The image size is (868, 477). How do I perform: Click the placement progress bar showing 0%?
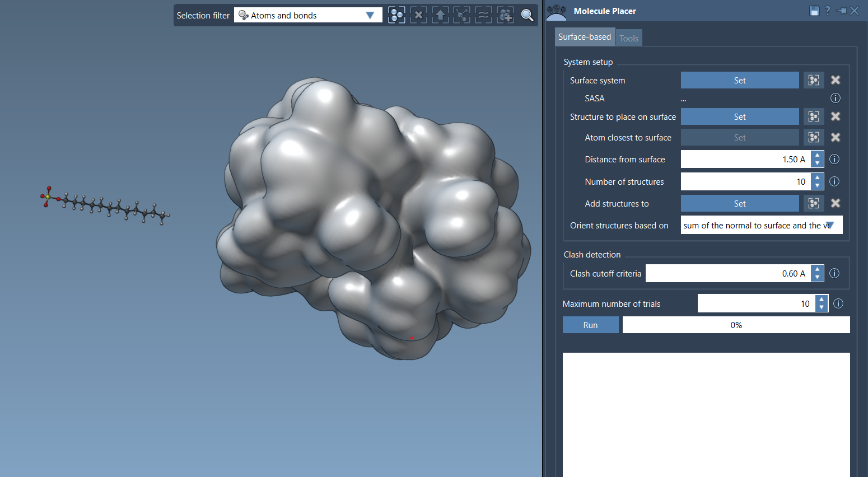click(736, 325)
